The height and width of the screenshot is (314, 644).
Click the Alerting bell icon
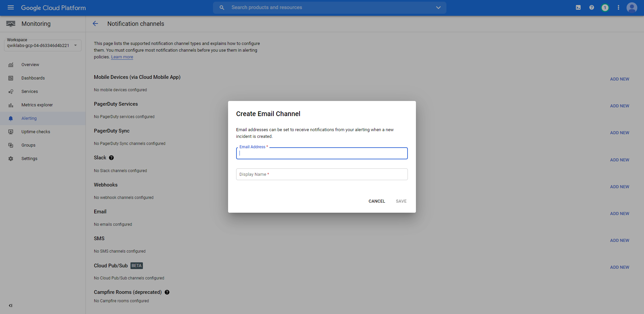[x=11, y=118]
